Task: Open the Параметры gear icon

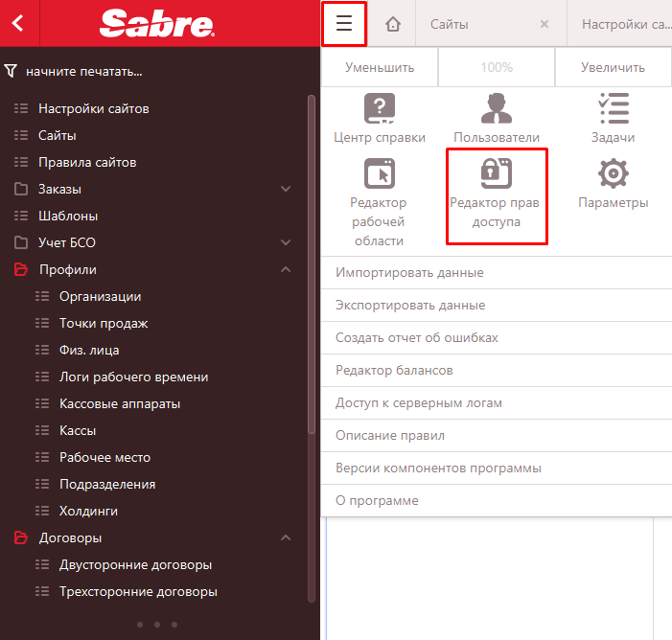Action: pos(613,174)
